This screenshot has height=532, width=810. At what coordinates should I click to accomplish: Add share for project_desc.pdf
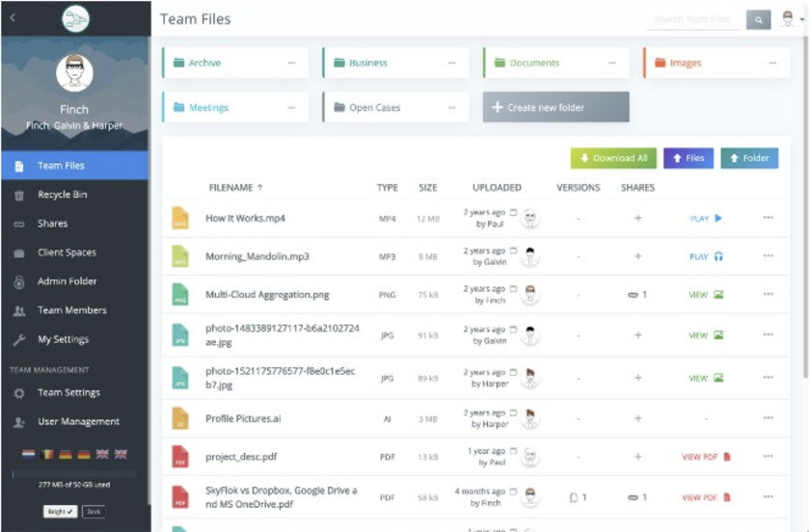(638, 457)
